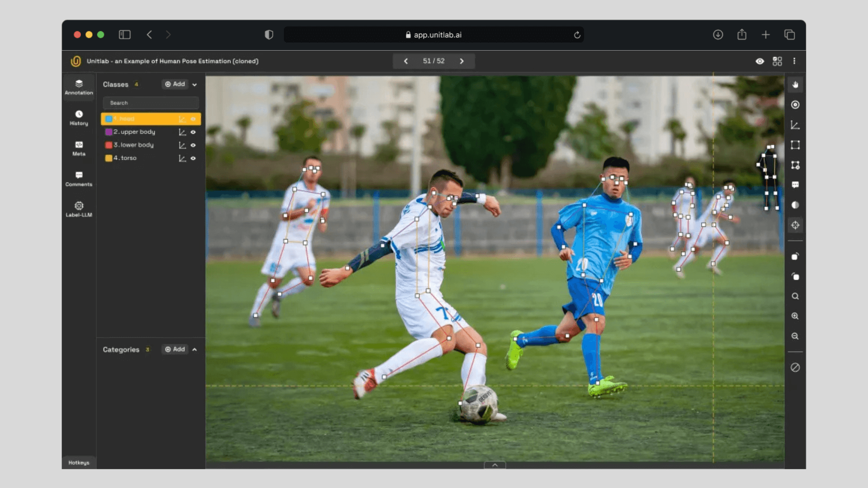Viewport: 868px width, 488px height.
Task: Collapse the Classes panel
Action: (194, 84)
